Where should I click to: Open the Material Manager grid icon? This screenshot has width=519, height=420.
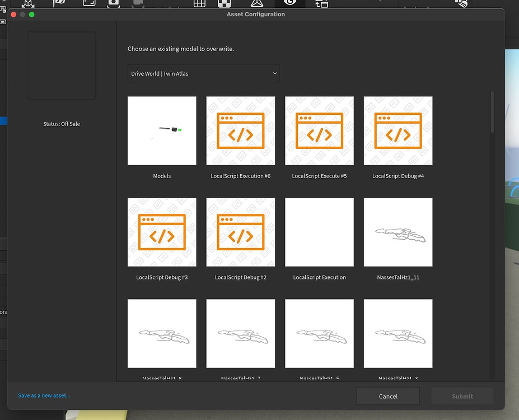point(198,4)
